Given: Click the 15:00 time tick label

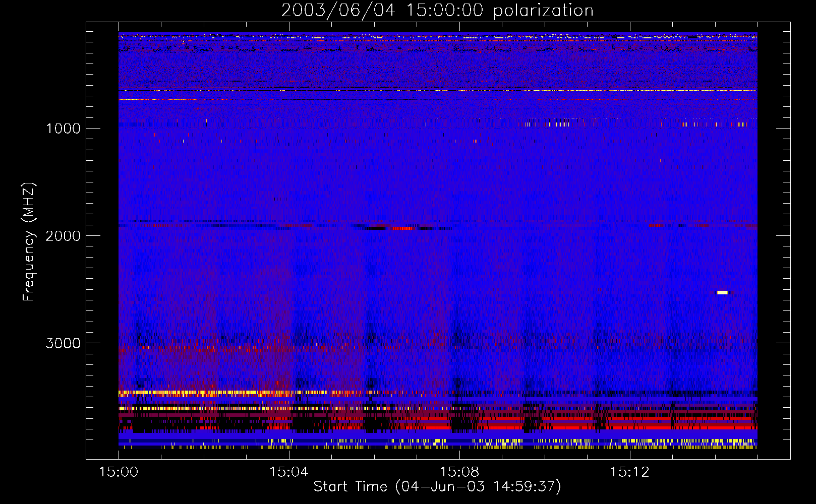Looking at the screenshot, I should 119,472.
